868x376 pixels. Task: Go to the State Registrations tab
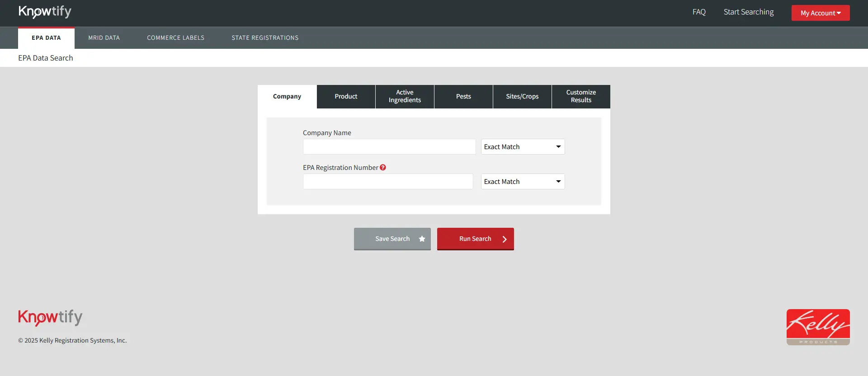[265, 38]
